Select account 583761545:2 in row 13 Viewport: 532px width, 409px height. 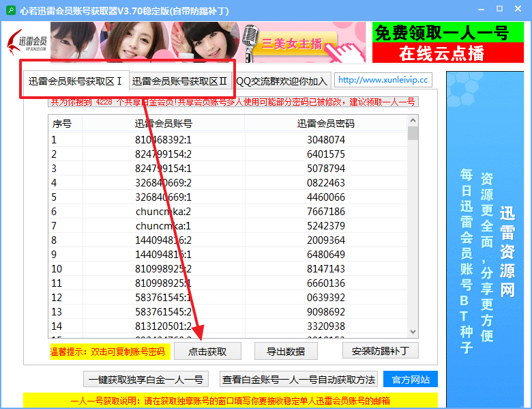click(163, 312)
